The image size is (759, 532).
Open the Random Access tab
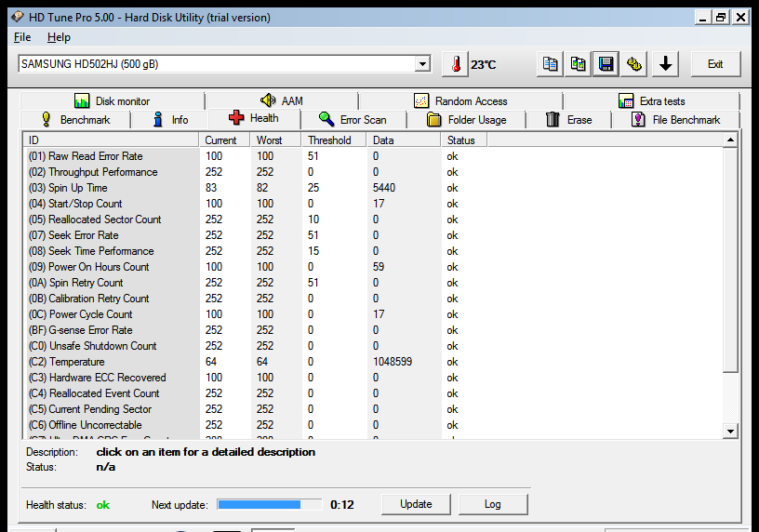(x=460, y=101)
